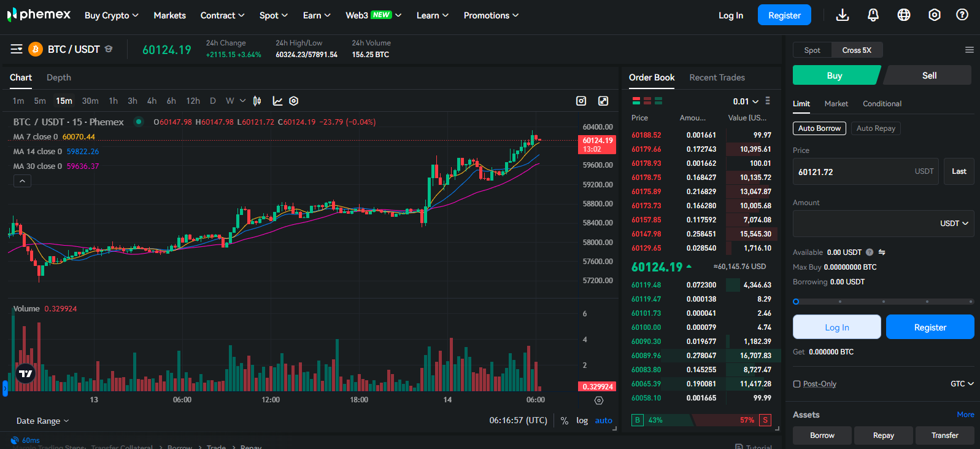Viewport: 980px width, 449px height.
Task: Click the More link in Assets
Action: point(965,415)
